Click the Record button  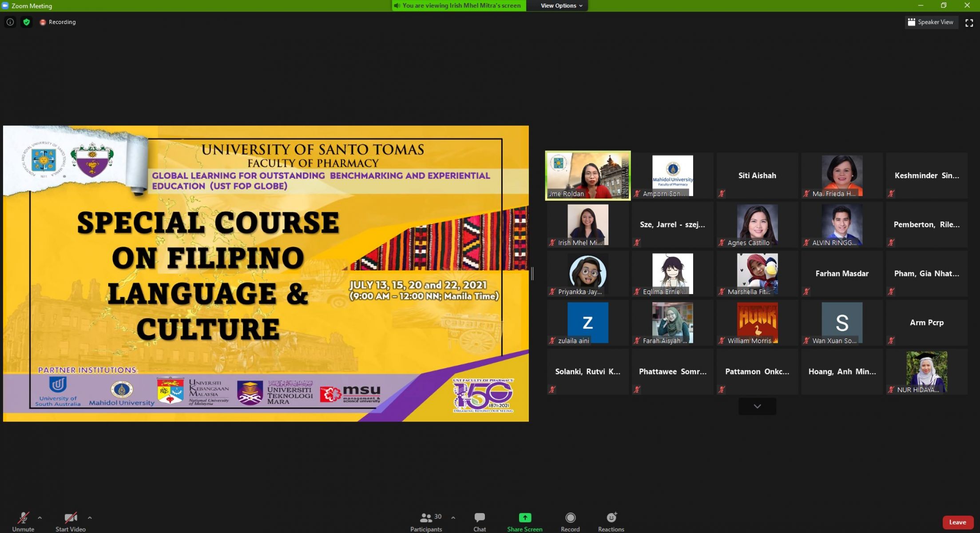tap(570, 521)
